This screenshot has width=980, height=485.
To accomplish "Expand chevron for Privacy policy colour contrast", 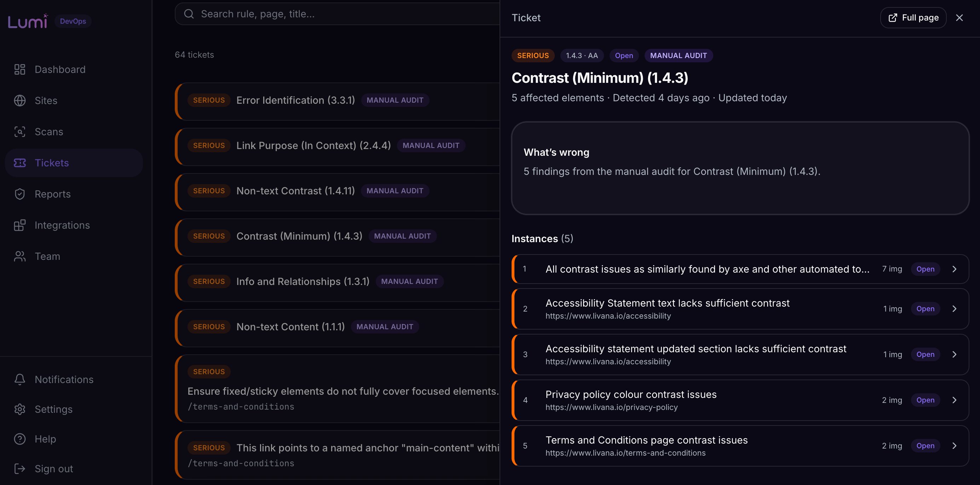I will tap(954, 400).
